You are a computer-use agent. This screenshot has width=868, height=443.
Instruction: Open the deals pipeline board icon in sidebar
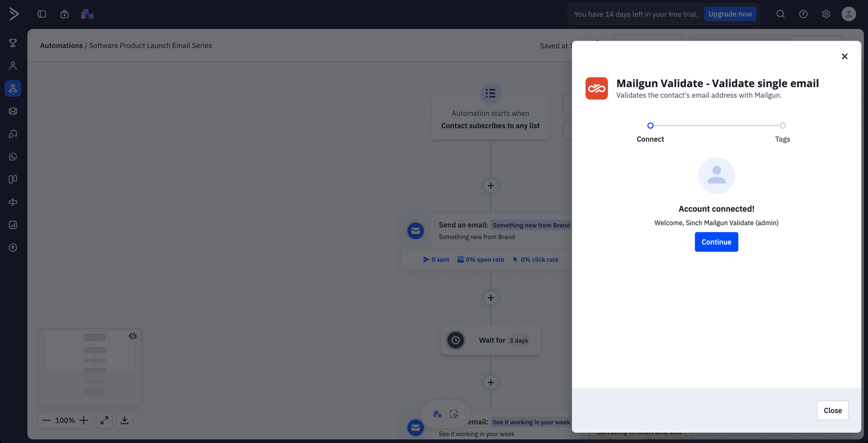pos(13,179)
